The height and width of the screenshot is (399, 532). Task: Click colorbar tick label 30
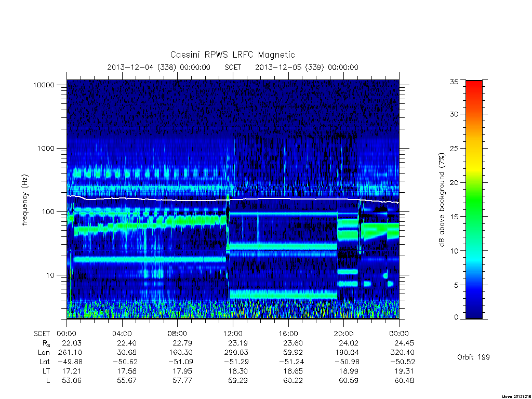pyautogui.click(x=454, y=114)
